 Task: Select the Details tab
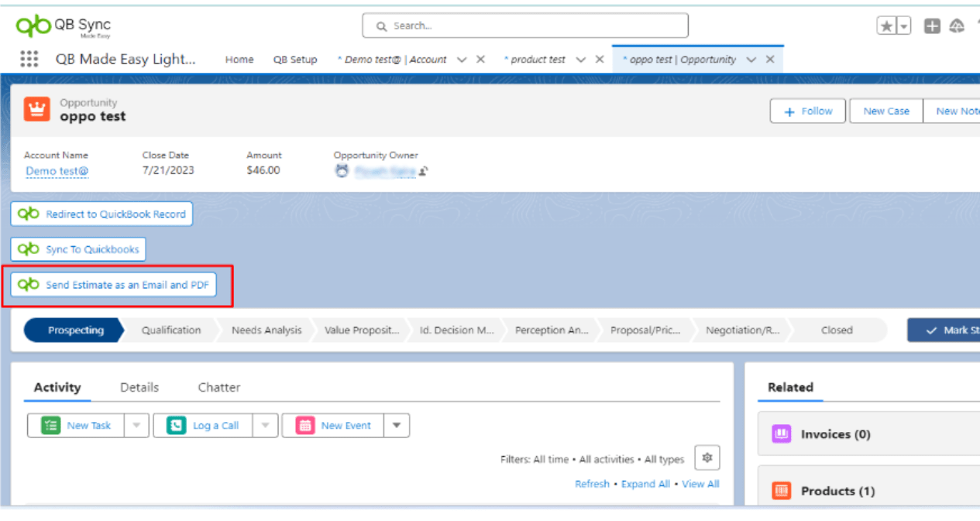click(x=139, y=387)
